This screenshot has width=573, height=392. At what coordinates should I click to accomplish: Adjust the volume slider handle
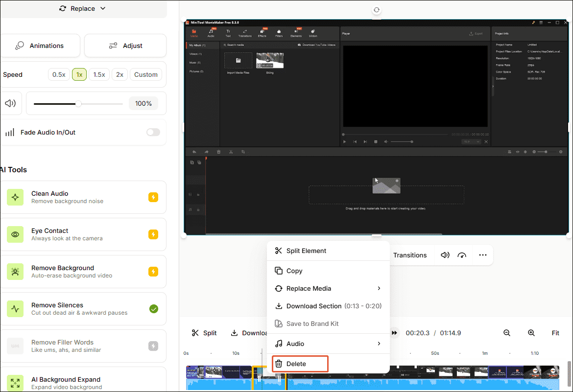[78, 104]
